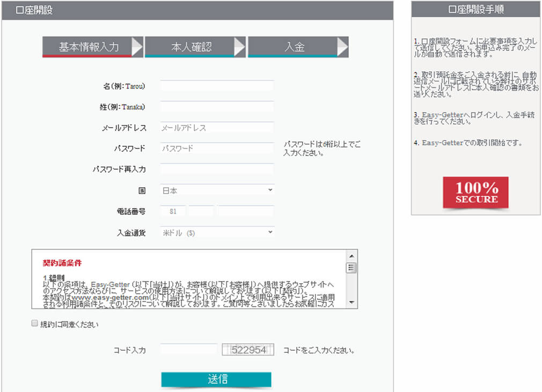This screenshot has width=542, height=392.
Task: Select the 入金 step tab
Action: click(x=298, y=47)
